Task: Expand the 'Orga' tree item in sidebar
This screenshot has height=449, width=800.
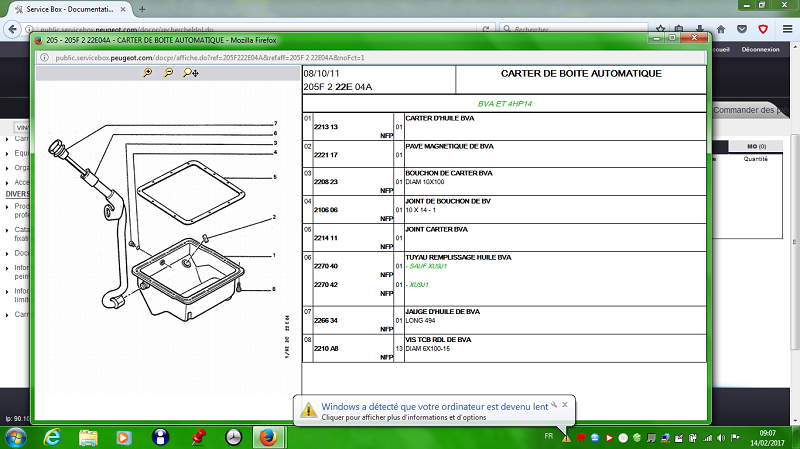Action: point(7,168)
